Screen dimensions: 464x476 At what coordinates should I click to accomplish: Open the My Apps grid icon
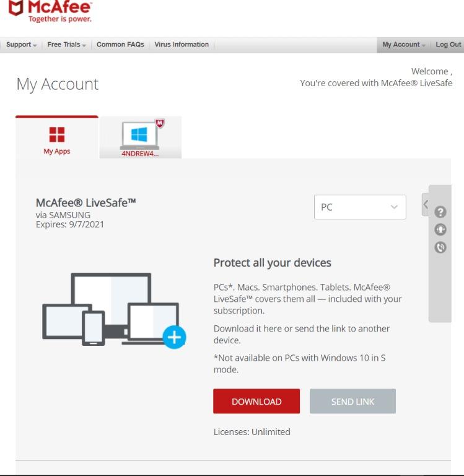click(57, 134)
